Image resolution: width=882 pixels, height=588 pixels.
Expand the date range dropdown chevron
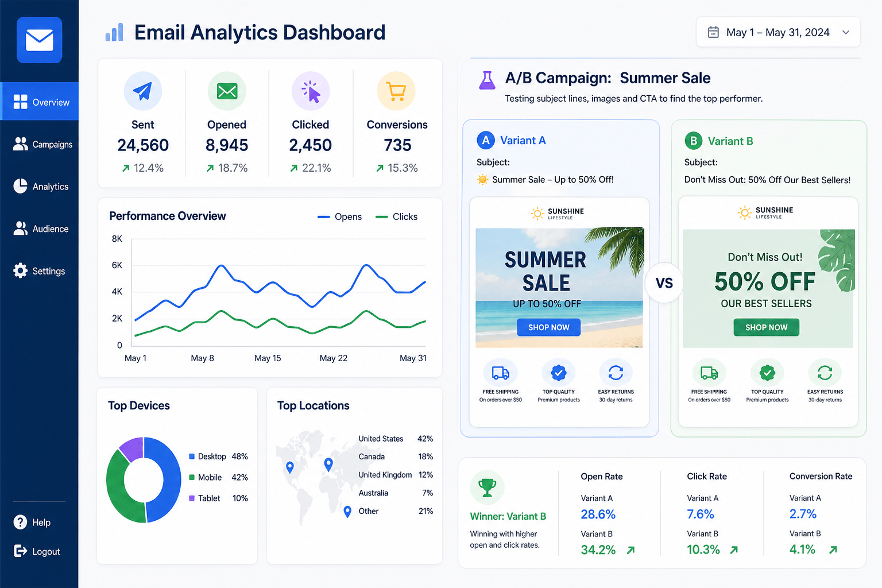[x=846, y=32]
